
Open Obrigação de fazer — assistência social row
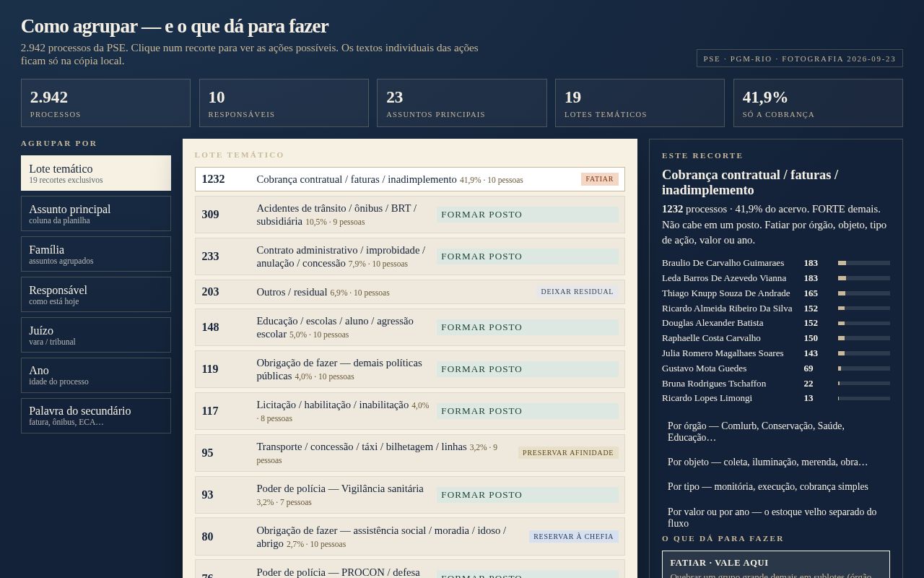(x=409, y=537)
